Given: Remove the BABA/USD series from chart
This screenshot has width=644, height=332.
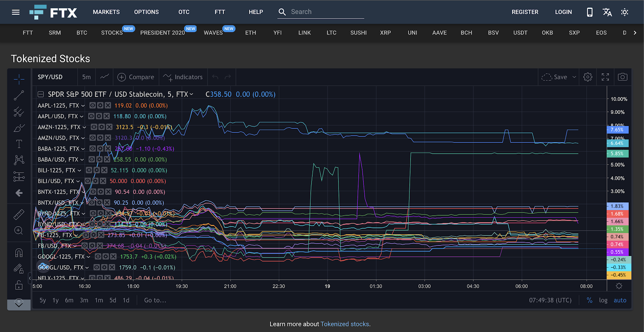Looking at the screenshot, I should click(x=107, y=159).
